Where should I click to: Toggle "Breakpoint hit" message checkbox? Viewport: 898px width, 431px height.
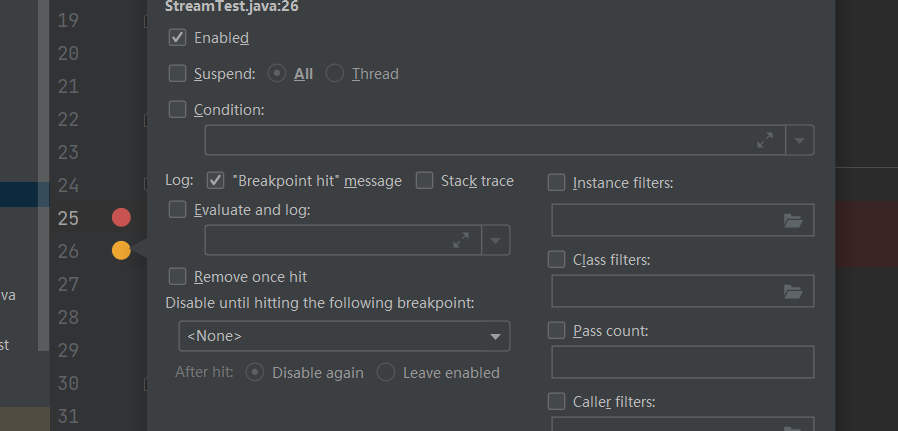pyautogui.click(x=215, y=181)
